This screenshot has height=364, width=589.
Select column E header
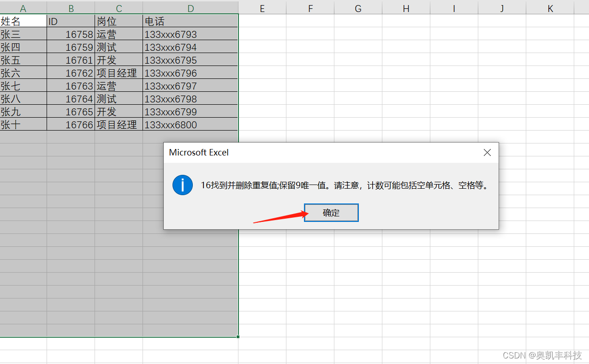[262, 8]
